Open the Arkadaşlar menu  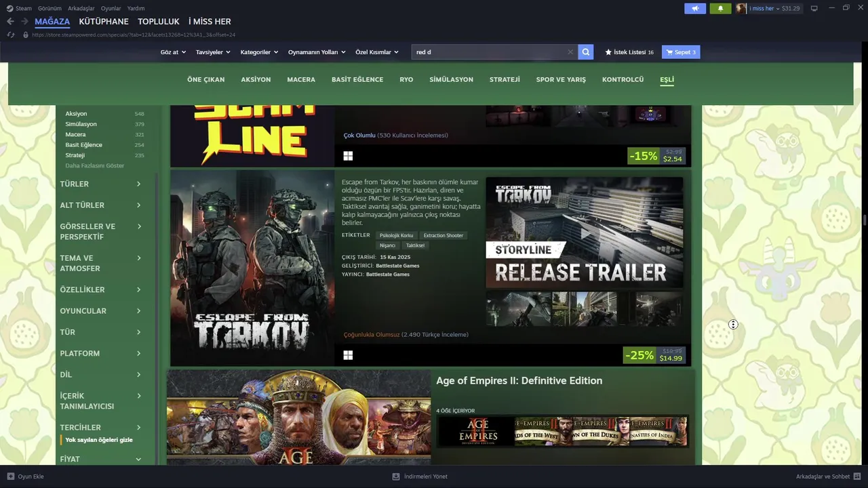click(x=81, y=8)
